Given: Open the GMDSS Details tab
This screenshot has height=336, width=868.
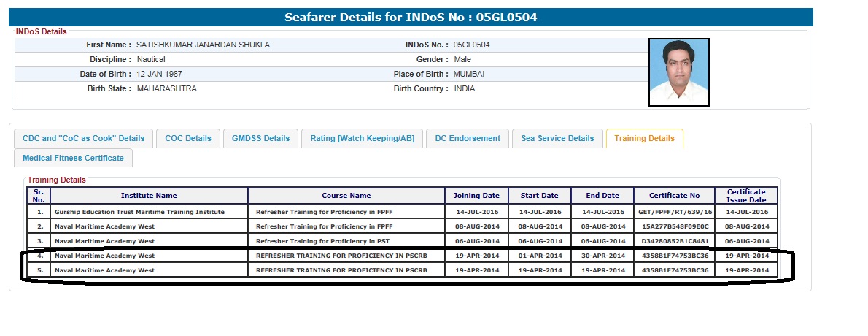Looking at the screenshot, I should 260,138.
